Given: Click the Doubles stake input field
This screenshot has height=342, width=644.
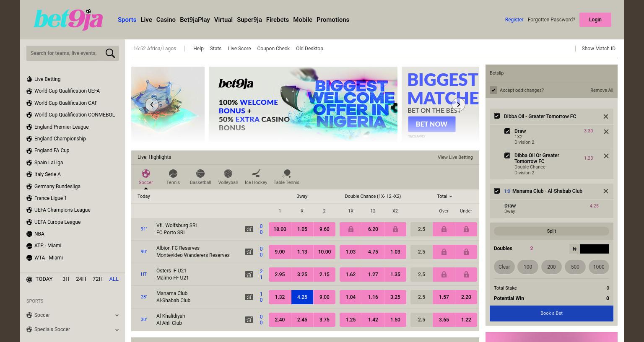Looking at the screenshot, I should (x=594, y=249).
